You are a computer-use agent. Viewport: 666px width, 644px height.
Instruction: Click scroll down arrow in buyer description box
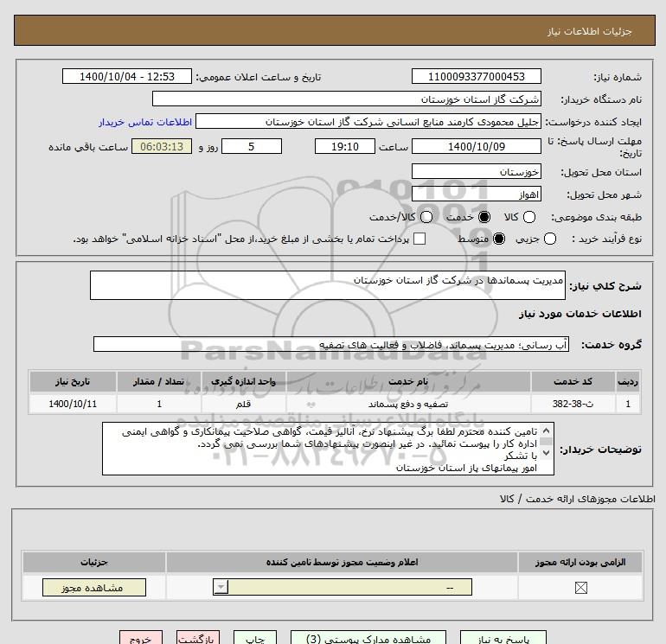(547, 453)
